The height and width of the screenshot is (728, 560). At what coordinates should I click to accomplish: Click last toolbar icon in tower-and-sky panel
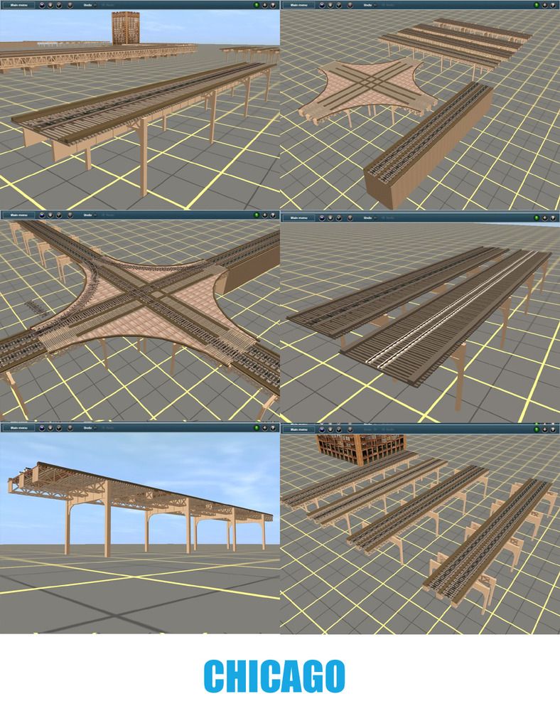273,5
